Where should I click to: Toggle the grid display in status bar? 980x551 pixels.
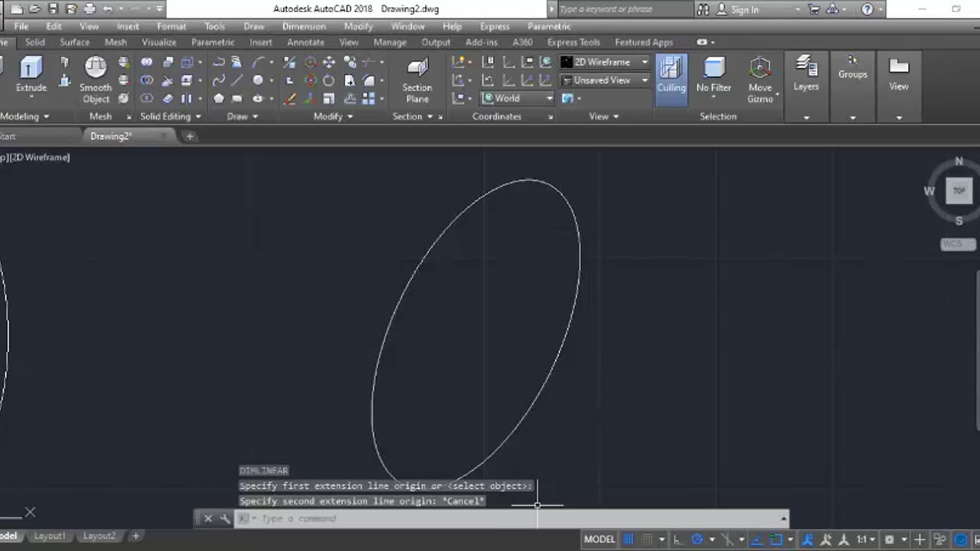[x=629, y=540]
